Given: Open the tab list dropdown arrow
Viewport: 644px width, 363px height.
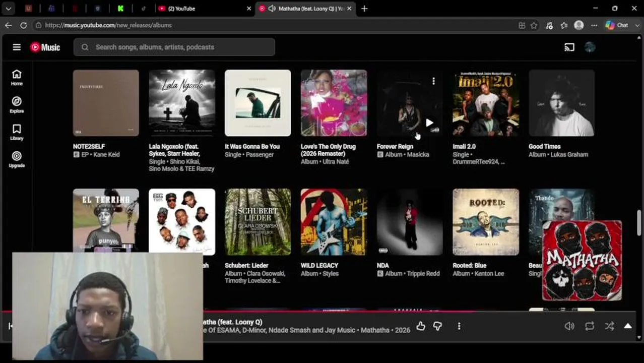Looking at the screenshot, I should 8,9.
